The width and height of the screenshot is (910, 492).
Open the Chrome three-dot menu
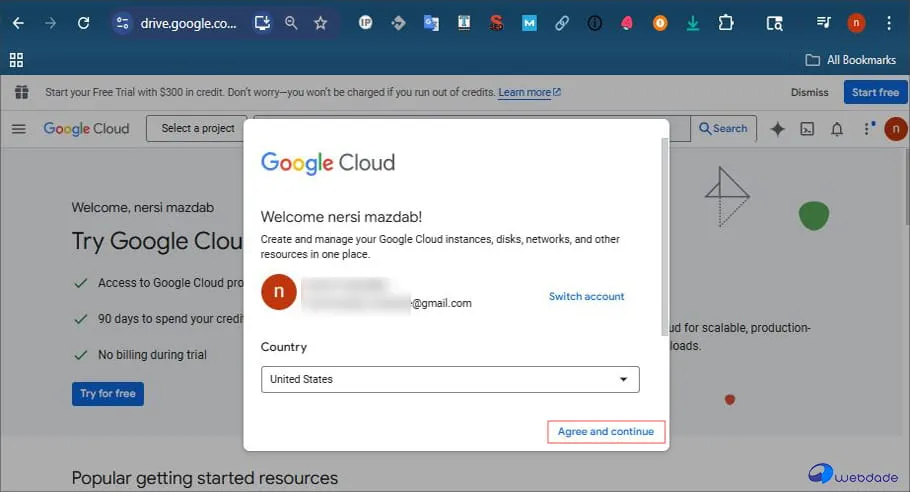point(889,23)
